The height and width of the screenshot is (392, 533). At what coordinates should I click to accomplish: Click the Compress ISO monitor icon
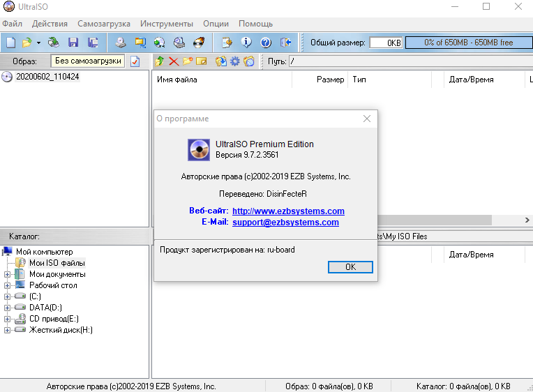[140, 43]
